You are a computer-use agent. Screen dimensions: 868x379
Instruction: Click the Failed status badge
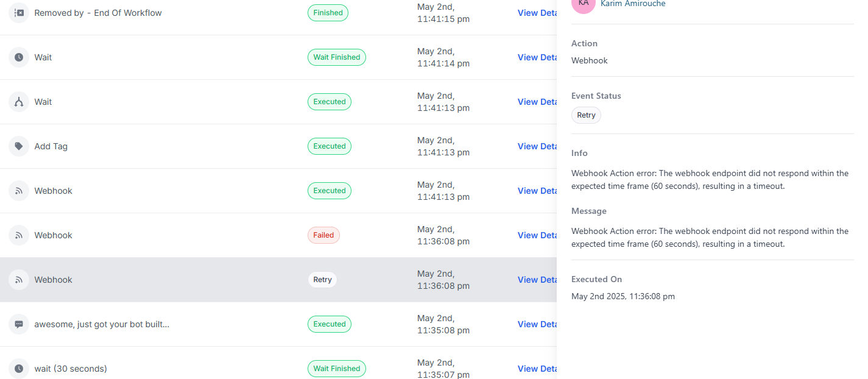click(x=323, y=235)
